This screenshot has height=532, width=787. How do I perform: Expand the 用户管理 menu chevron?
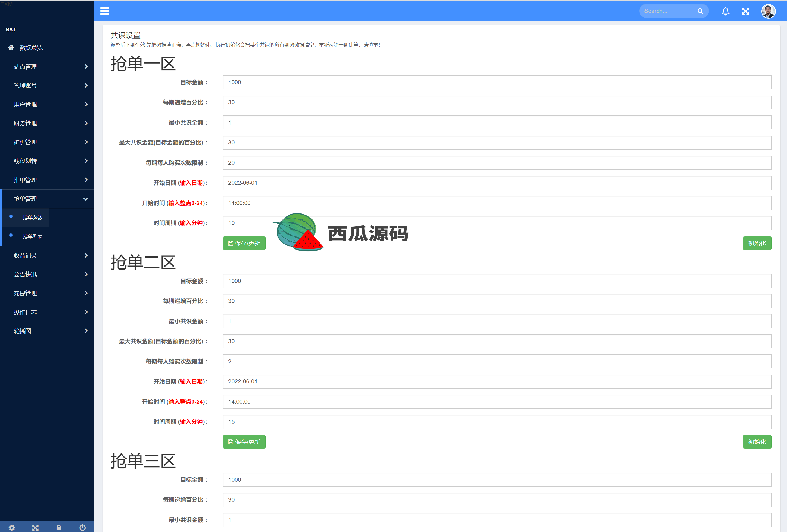tap(86, 104)
